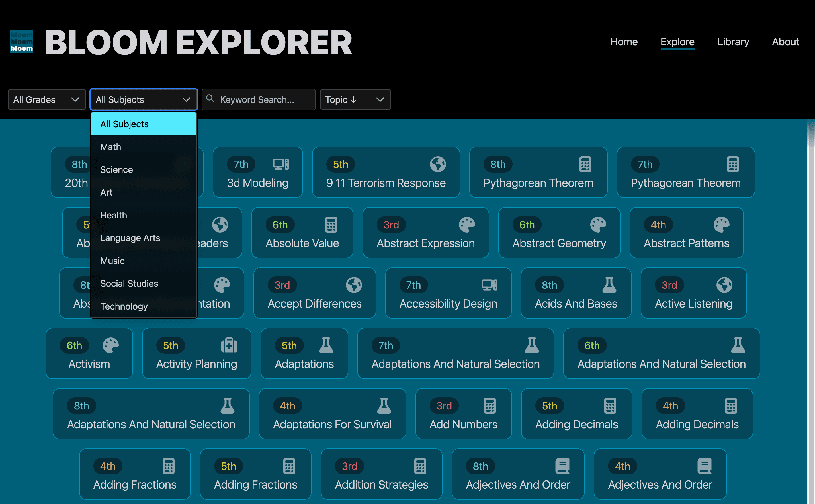Image resolution: width=815 pixels, height=504 pixels.
Task: Click calculator icon on 4th Adding Fractions
Action: point(168,466)
